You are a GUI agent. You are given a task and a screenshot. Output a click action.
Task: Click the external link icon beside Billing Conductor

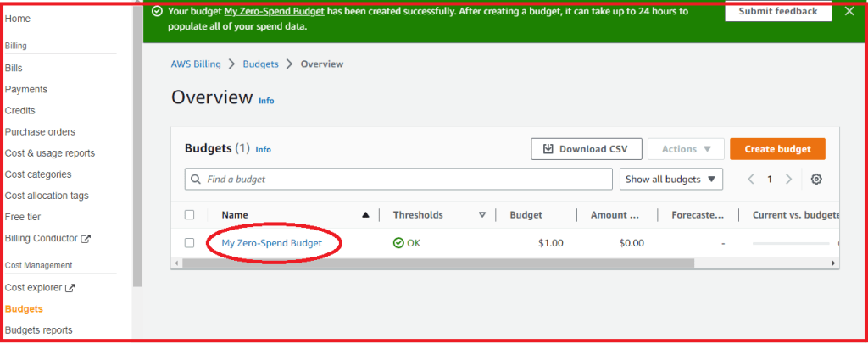(x=86, y=239)
